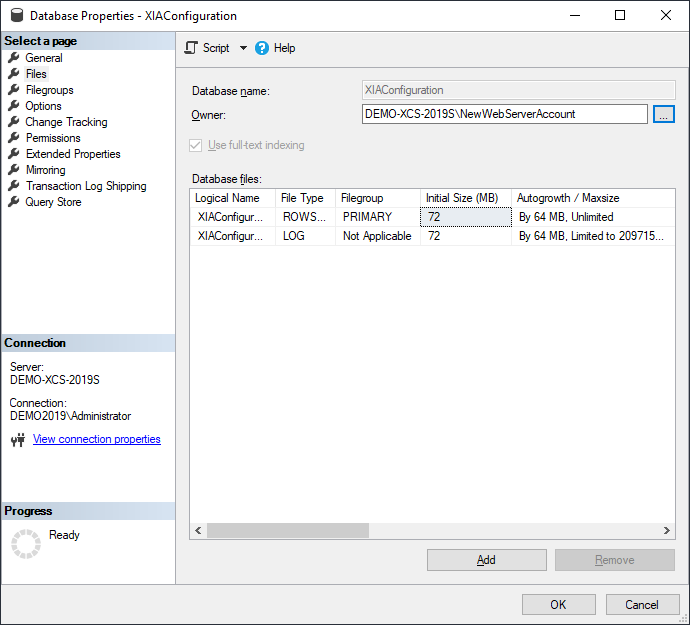690x625 pixels.
Task: Go to the Options page
Action: [43, 106]
